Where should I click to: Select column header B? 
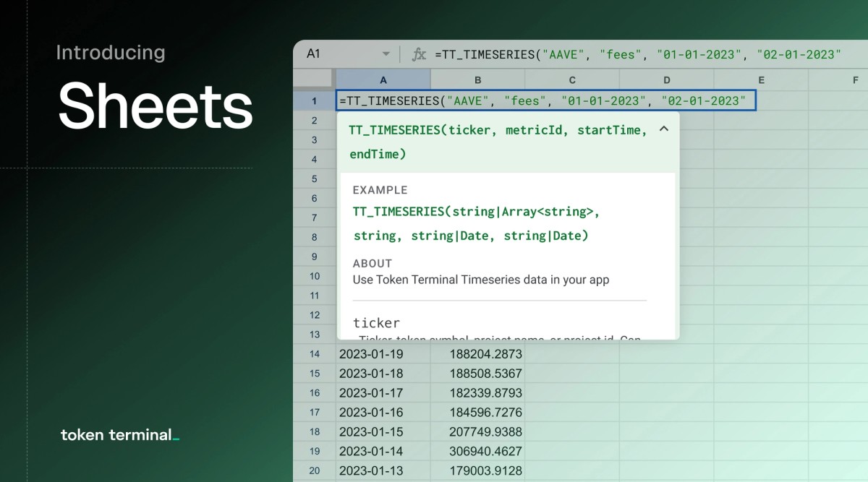click(x=477, y=79)
